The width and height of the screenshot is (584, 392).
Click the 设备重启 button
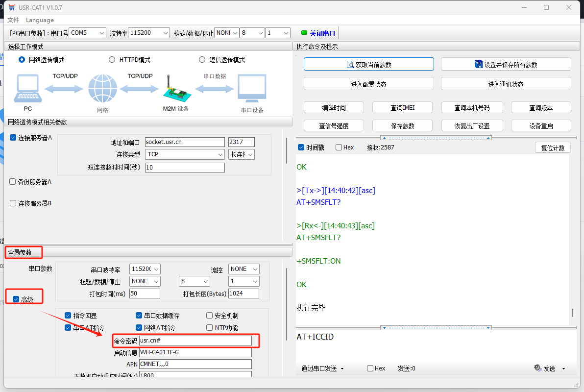click(541, 126)
